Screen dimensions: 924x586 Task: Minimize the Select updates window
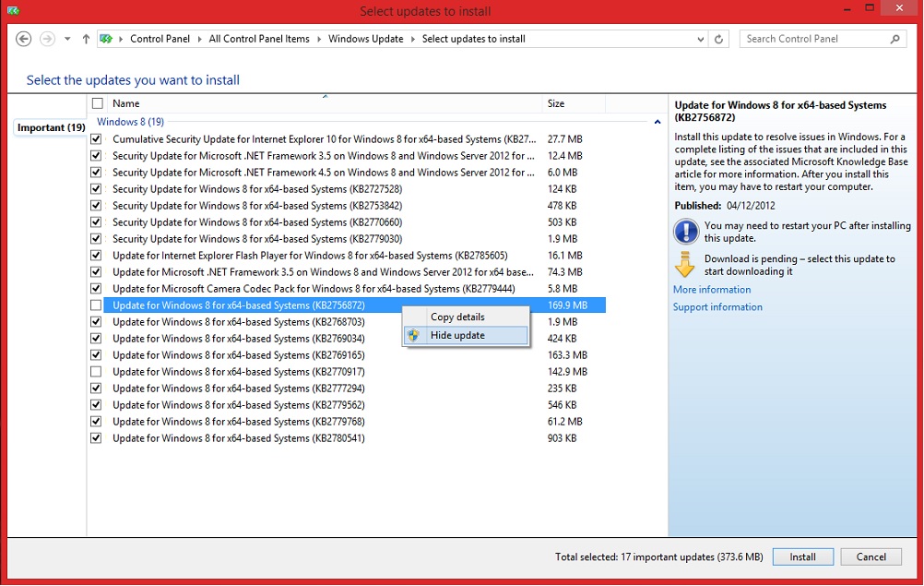(847, 9)
